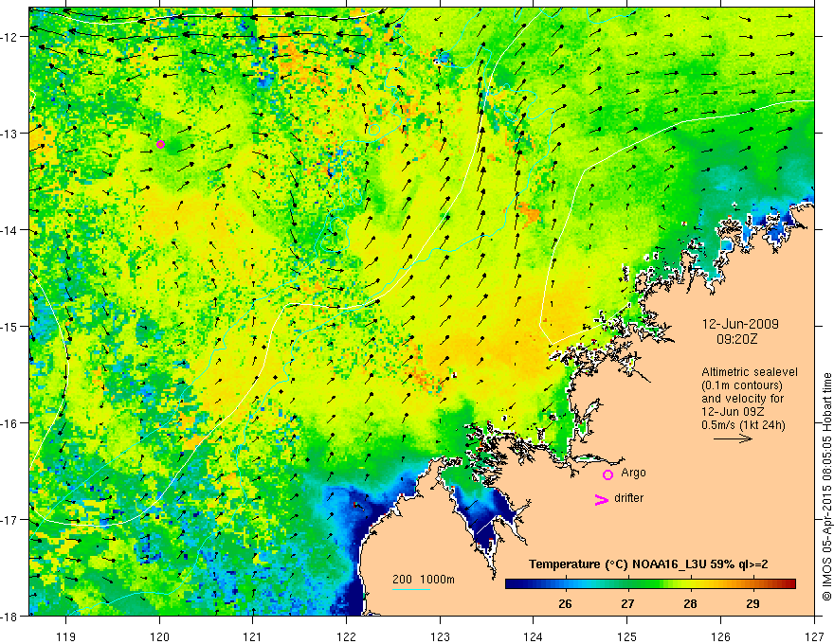Click the '09:20Z' time label
Image resolution: width=834 pixels, height=644 pixels.
coord(737,339)
